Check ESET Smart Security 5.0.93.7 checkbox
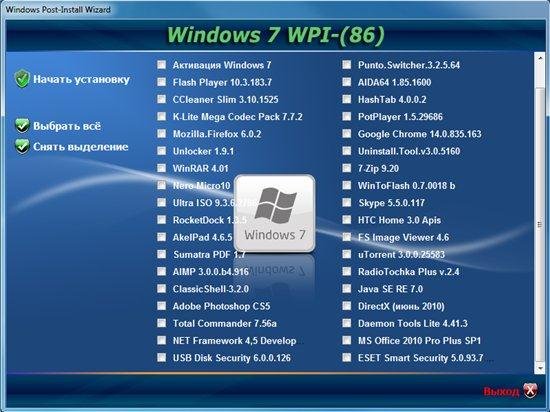The height and width of the screenshot is (412, 550). click(347, 357)
